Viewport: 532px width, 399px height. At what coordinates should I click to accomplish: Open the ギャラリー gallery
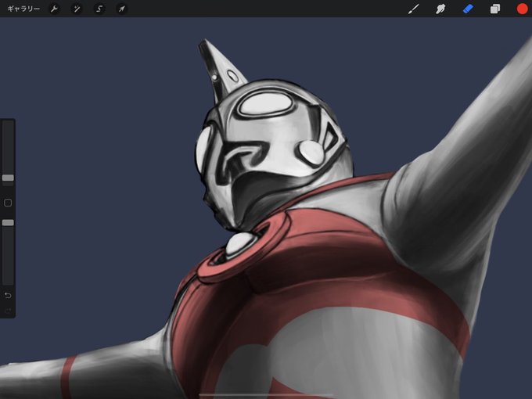[x=23, y=9]
